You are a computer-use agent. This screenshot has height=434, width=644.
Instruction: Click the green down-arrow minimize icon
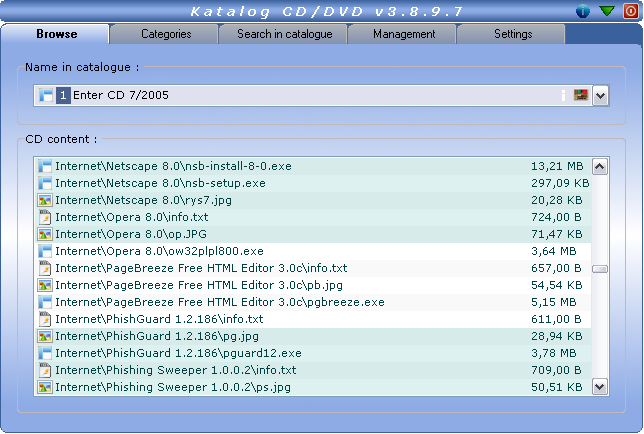click(607, 11)
